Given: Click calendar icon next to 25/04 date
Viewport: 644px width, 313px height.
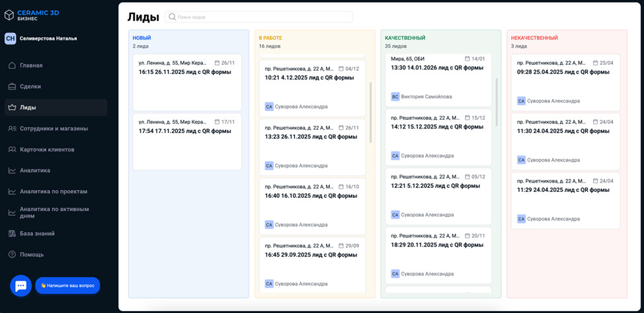Looking at the screenshot, I should coord(596,64).
